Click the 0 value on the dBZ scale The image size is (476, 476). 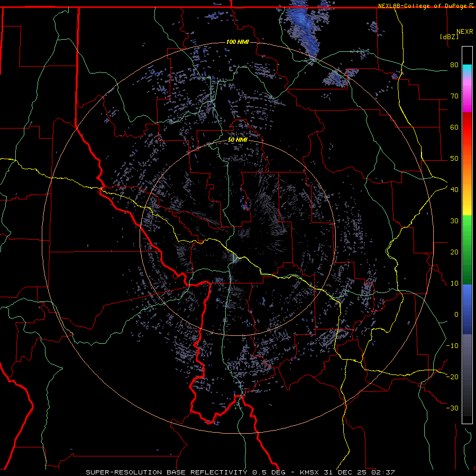456,315
